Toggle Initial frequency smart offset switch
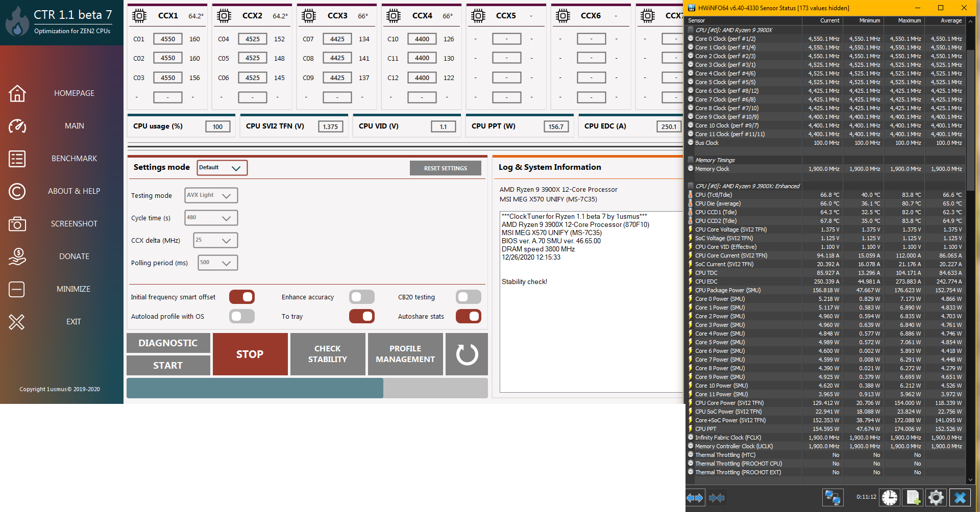 tap(242, 297)
